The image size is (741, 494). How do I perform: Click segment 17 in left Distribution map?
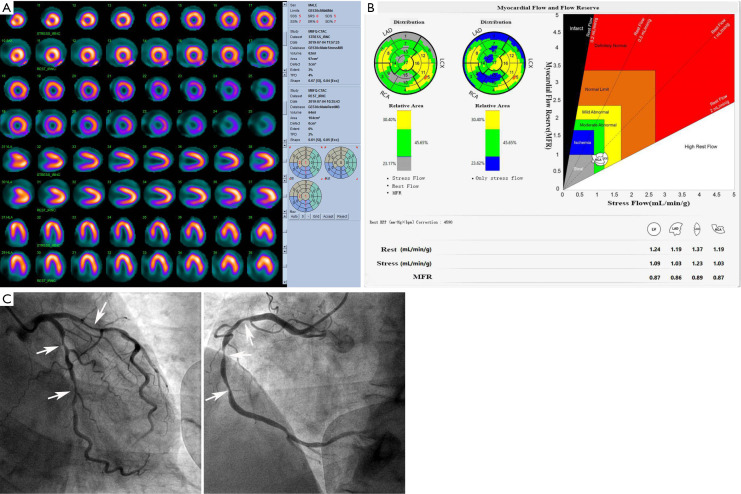pos(405,62)
